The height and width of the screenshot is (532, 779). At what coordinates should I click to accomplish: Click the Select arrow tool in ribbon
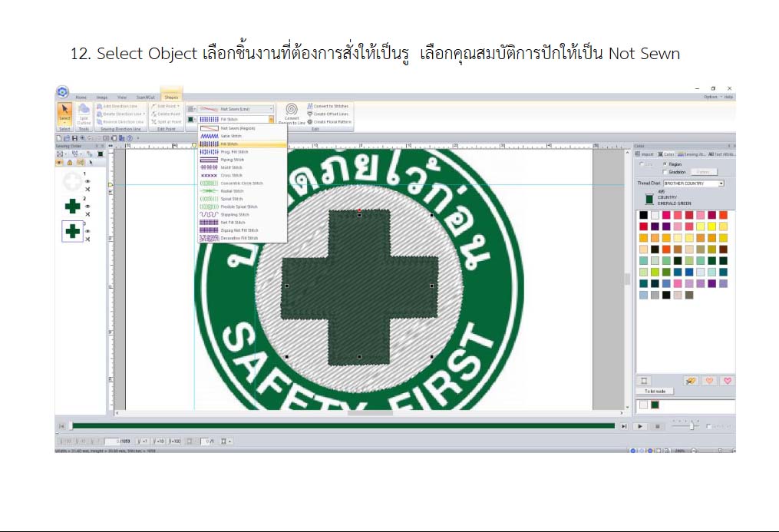64,114
